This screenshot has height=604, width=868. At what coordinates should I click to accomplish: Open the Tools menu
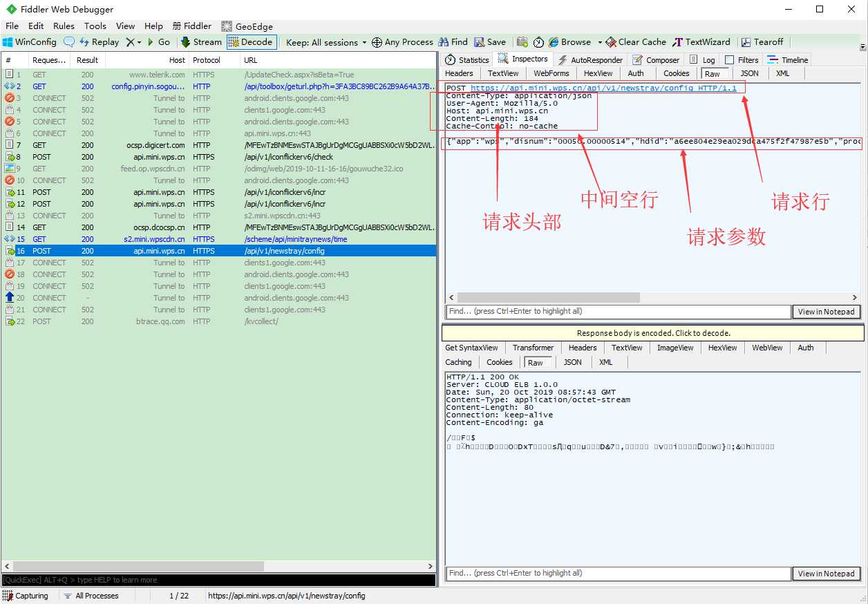pyautogui.click(x=95, y=26)
